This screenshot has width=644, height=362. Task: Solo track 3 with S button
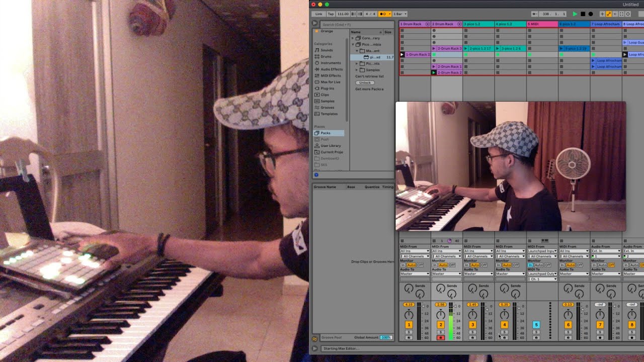[x=472, y=332]
